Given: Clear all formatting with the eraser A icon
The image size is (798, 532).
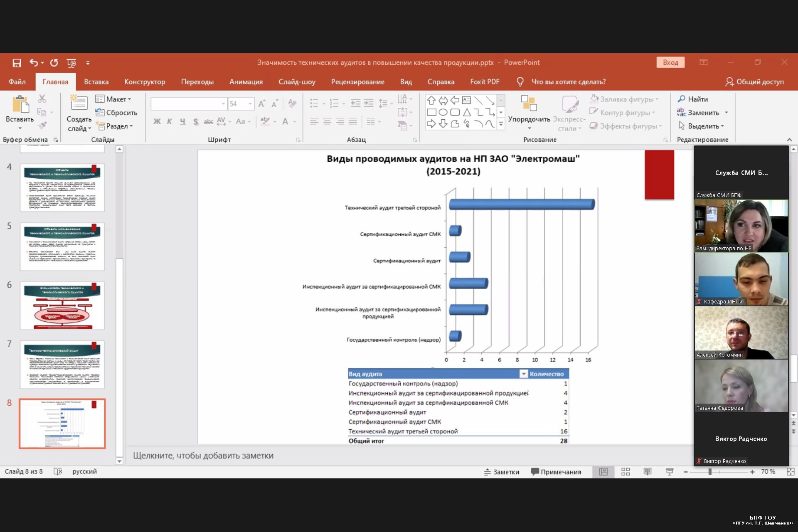Looking at the screenshot, I should pos(293,103).
